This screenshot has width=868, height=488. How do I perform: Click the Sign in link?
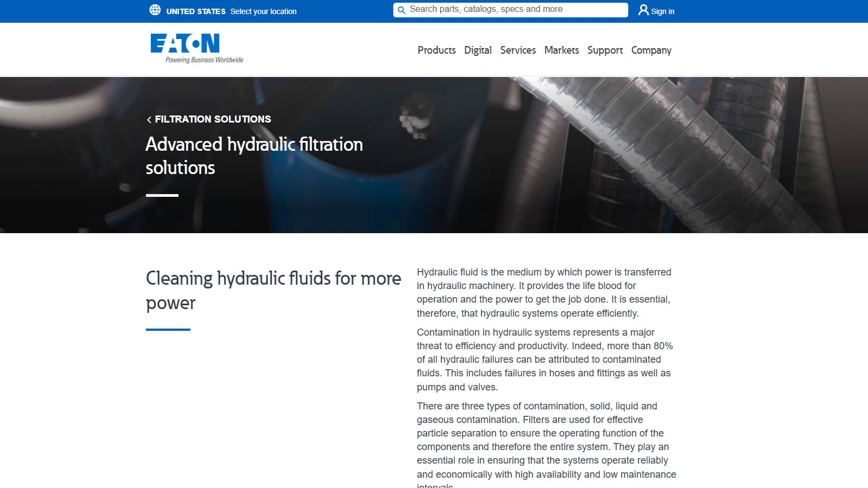(662, 11)
